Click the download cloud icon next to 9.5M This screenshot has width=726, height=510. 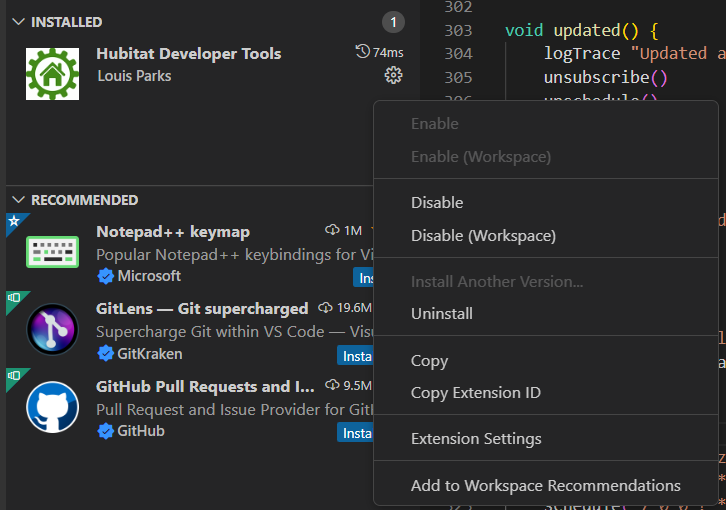(x=332, y=385)
